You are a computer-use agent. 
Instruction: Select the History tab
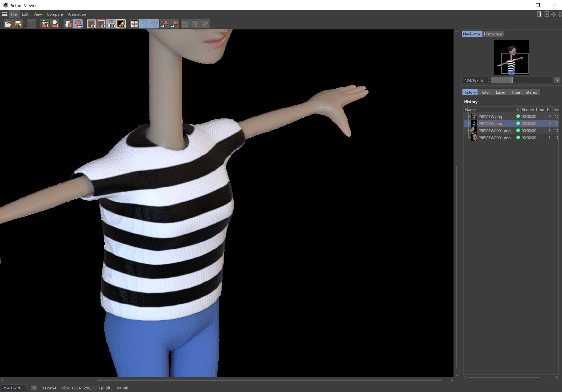click(x=470, y=92)
